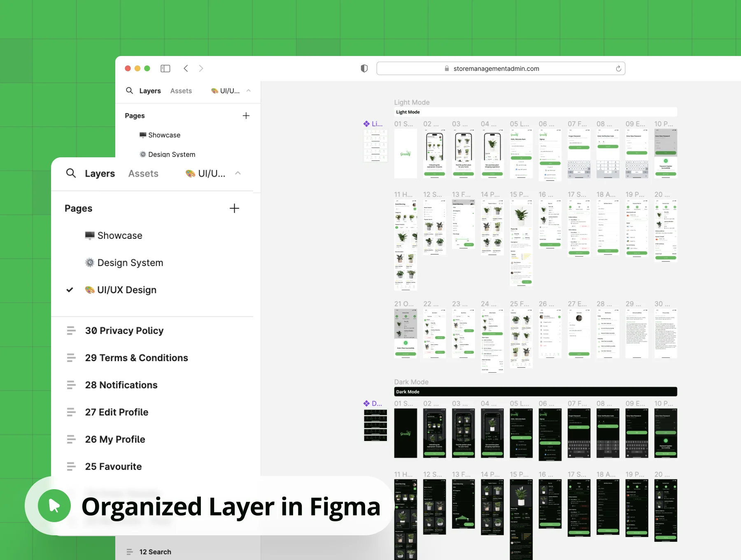This screenshot has height=560, width=741.
Task: Select the Dark Mode 13 F... frame
Action: click(464, 504)
